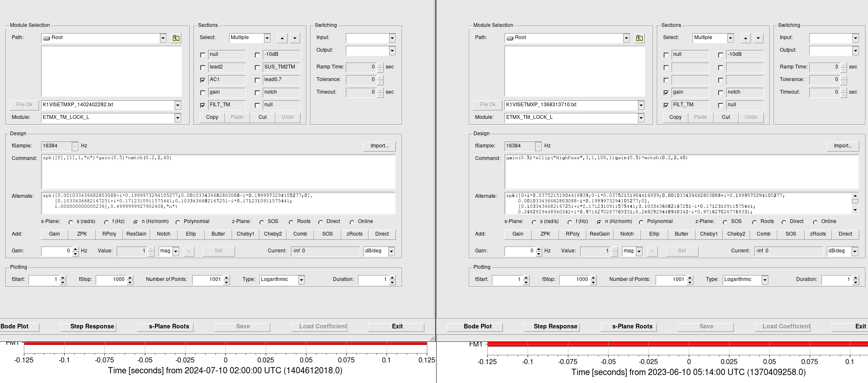The height and width of the screenshot is (383, 868).
Task: Enable the SUS_TM2TM section checkbox
Action: (257, 67)
